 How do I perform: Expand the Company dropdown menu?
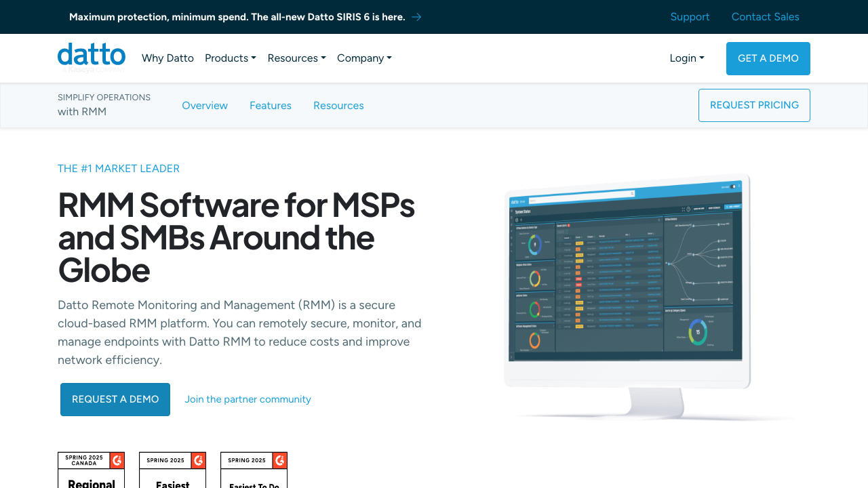click(364, 58)
